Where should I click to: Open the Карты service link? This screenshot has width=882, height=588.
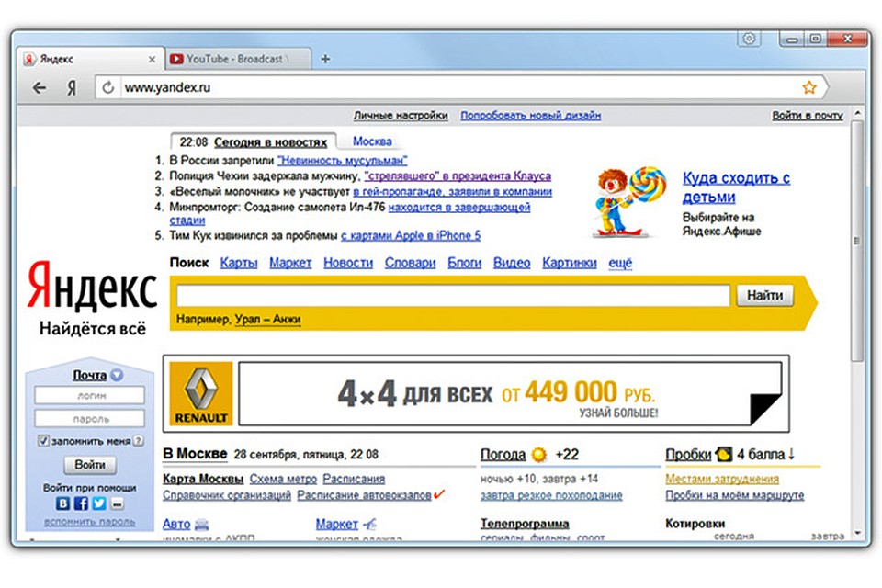(x=239, y=263)
